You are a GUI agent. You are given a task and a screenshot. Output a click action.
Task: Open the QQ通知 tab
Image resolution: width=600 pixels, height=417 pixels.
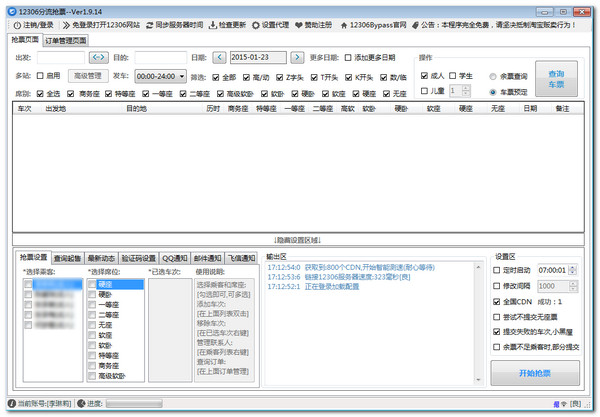[174, 259]
